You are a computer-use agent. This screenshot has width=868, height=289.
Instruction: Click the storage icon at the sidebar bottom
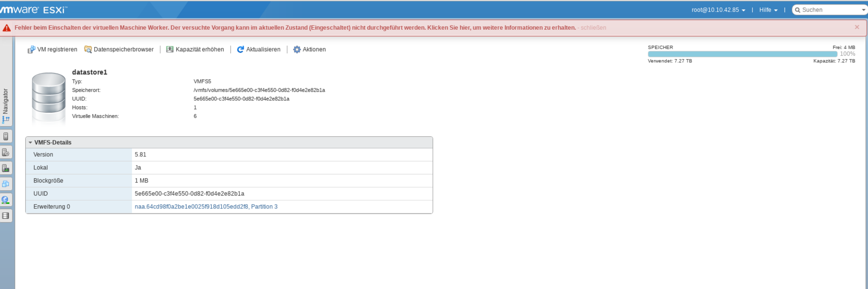pyautogui.click(x=6, y=216)
